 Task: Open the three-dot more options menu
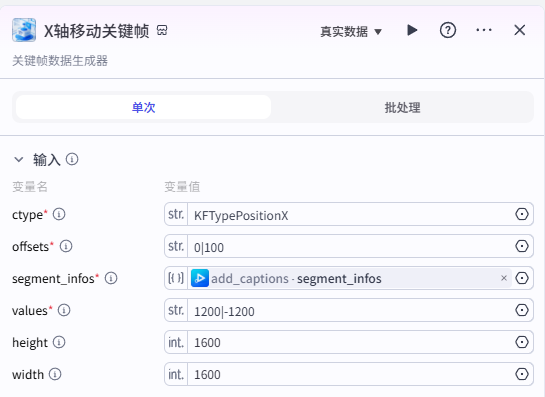coord(483,30)
